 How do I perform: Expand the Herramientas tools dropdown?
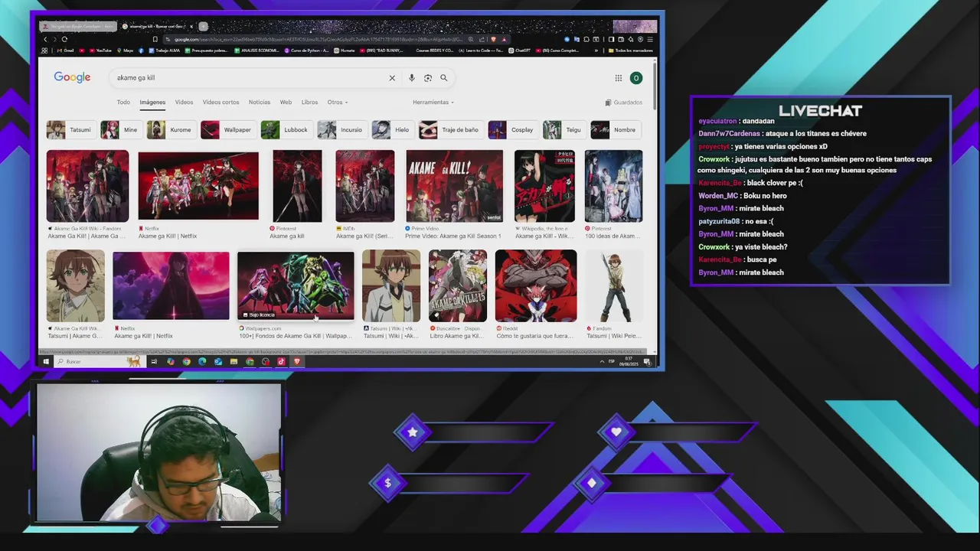[433, 103]
